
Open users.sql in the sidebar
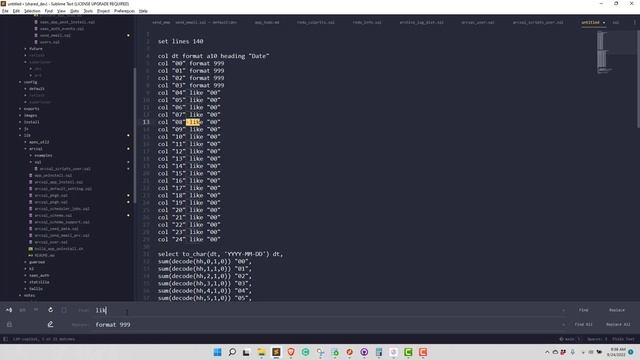point(50,42)
